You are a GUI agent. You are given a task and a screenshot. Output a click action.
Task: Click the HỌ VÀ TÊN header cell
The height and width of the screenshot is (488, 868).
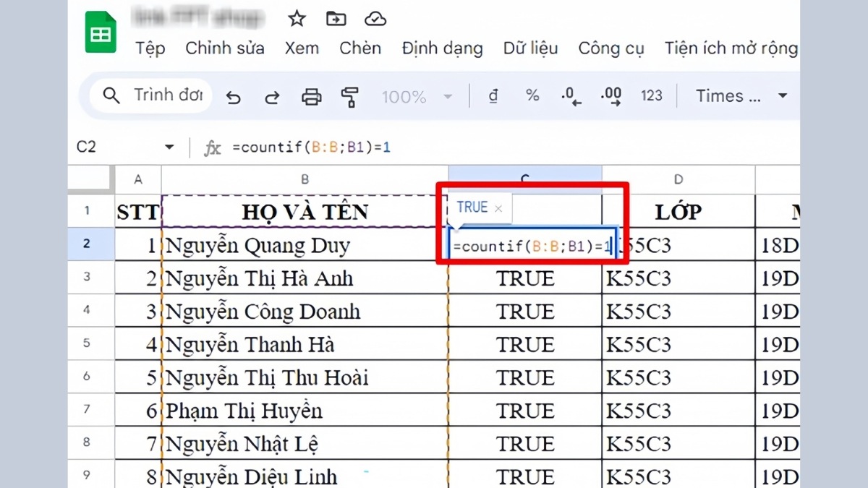tap(305, 211)
